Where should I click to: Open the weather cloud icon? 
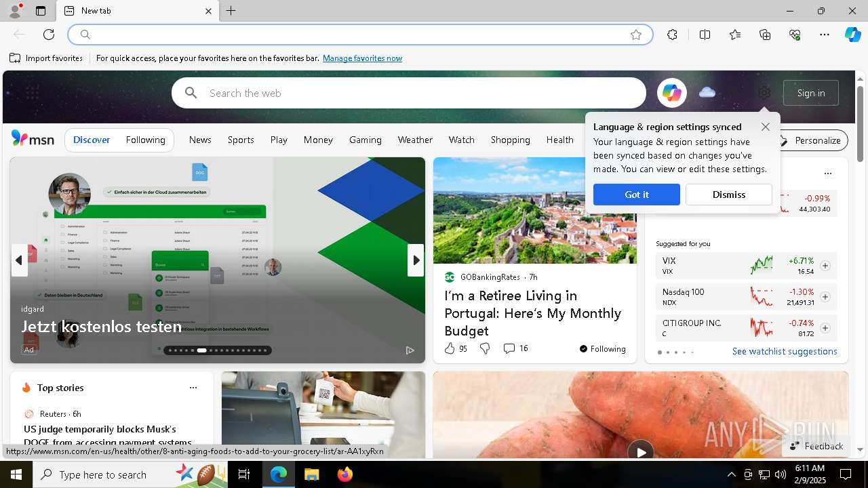[707, 92]
